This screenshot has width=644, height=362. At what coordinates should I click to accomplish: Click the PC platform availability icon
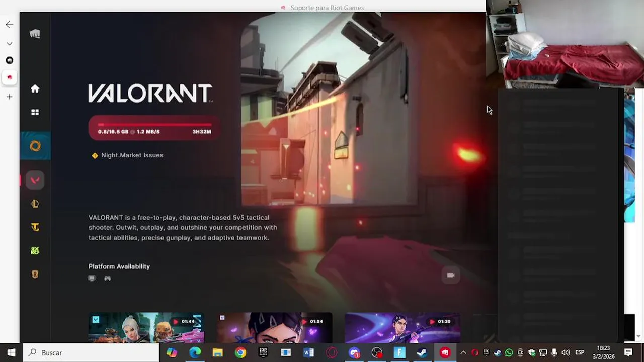click(92, 278)
